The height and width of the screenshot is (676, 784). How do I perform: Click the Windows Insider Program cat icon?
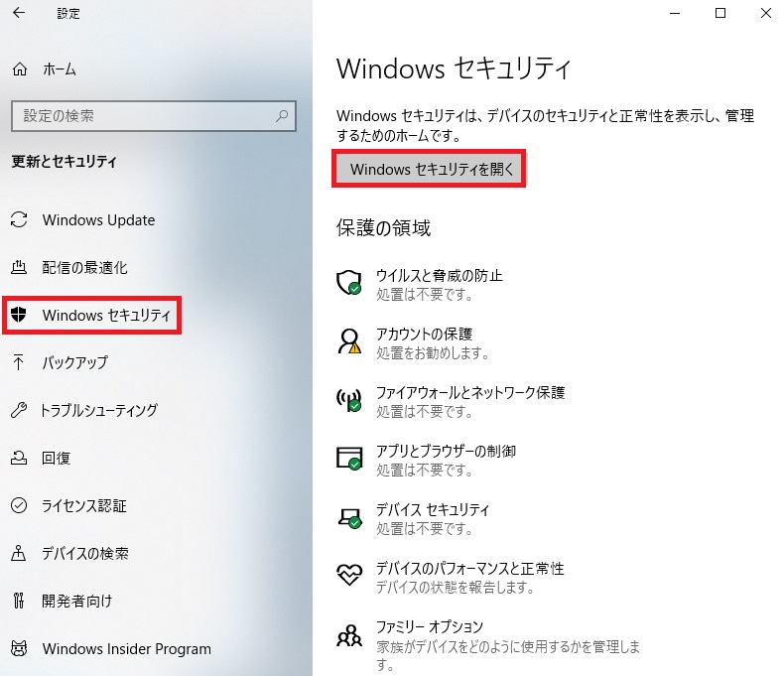19,648
